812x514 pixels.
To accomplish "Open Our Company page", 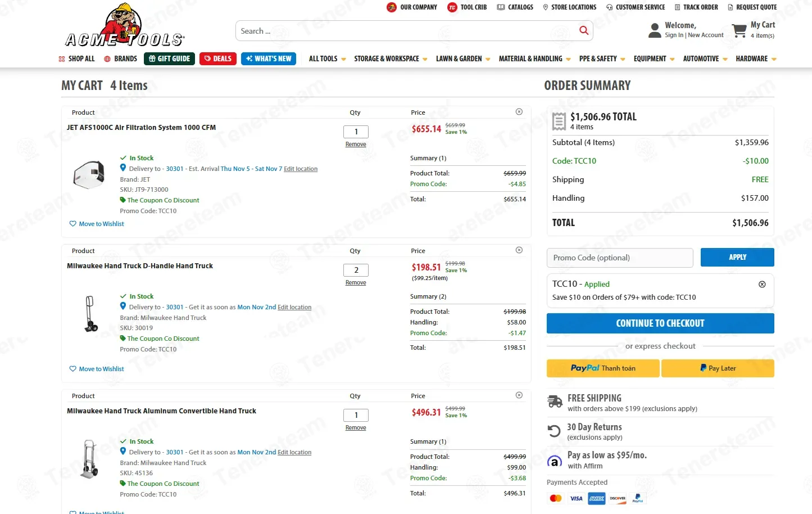I will click(x=412, y=7).
